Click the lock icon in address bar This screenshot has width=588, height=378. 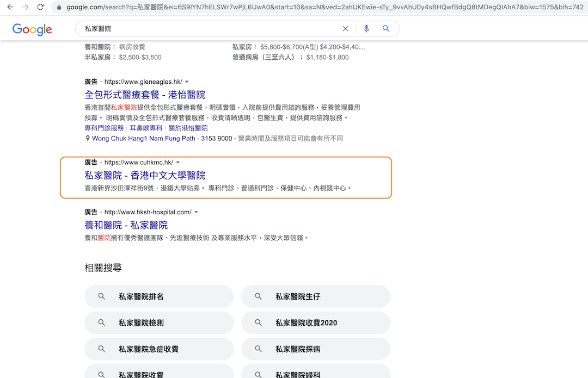click(59, 7)
